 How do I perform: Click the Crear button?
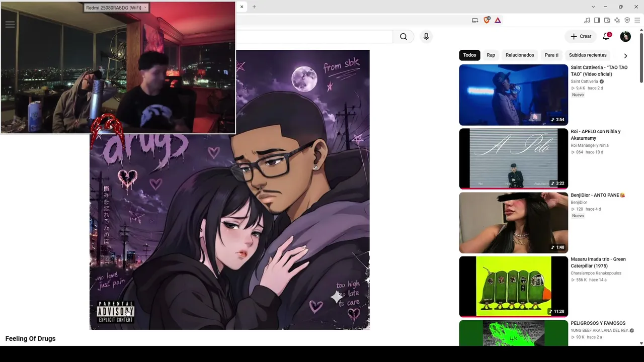click(581, 37)
